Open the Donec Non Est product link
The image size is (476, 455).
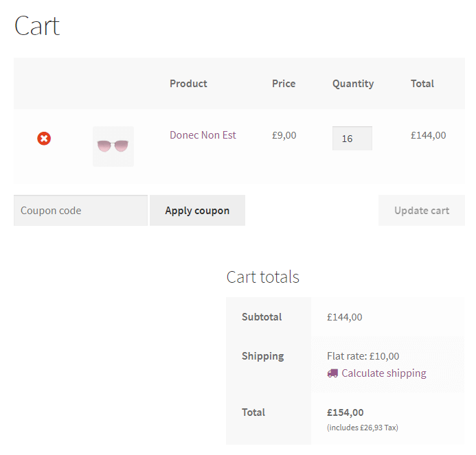[x=203, y=135]
